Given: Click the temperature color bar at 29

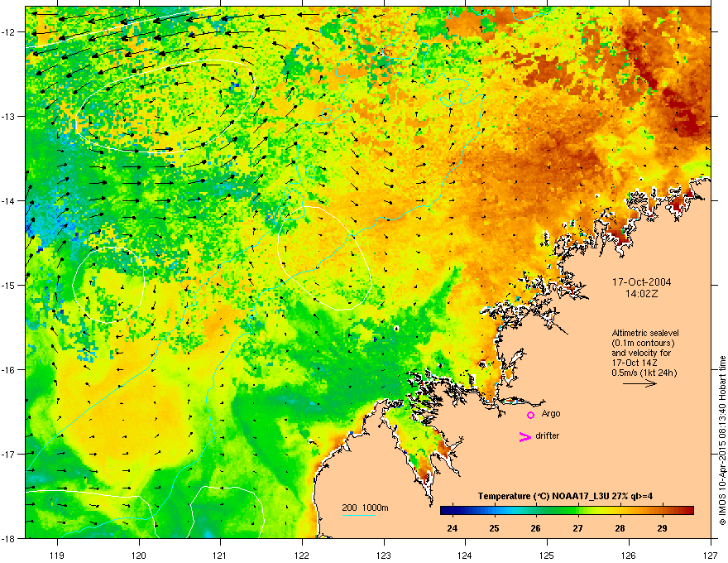Looking at the screenshot, I should [x=663, y=511].
